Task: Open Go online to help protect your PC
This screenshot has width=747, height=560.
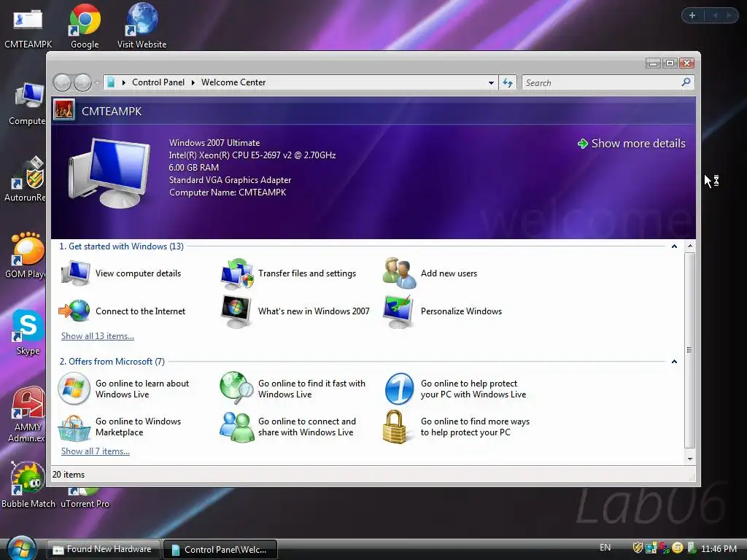Action: [455, 389]
